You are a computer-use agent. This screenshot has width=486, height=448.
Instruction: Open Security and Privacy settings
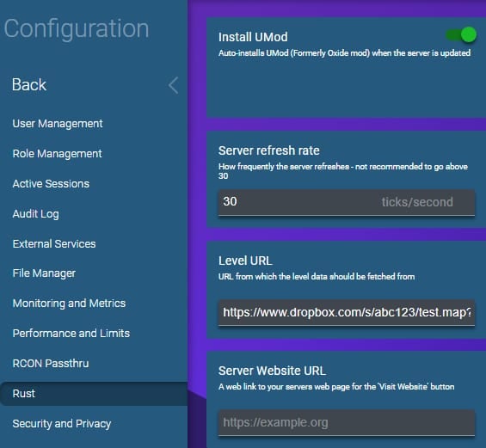(x=62, y=424)
